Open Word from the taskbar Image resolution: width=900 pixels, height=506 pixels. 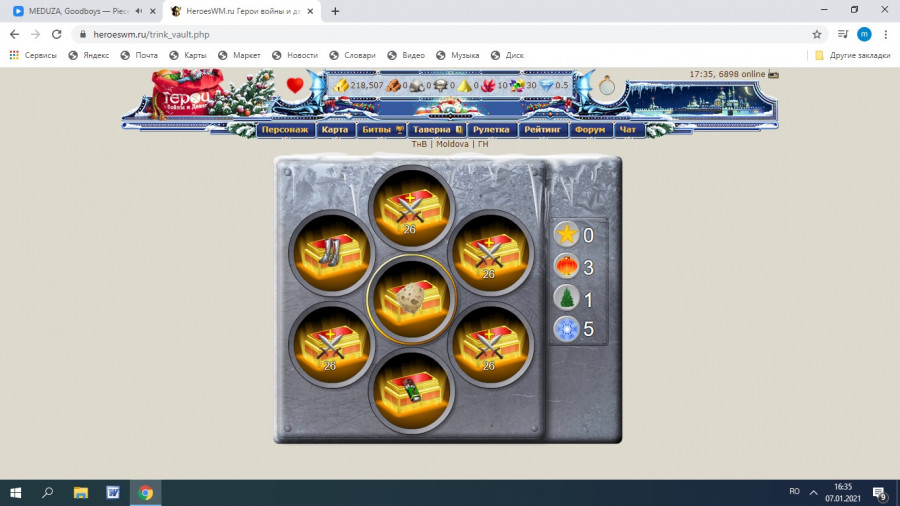(113, 493)
